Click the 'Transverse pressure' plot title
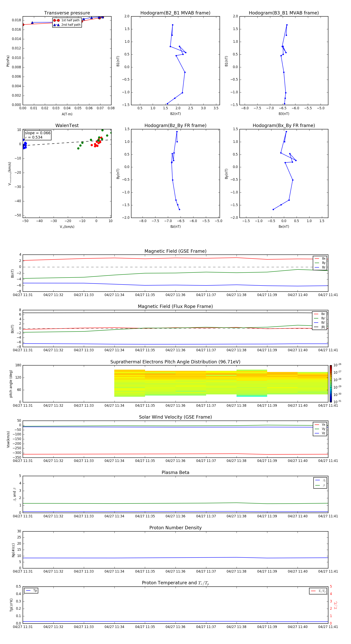The width and height of the screenshot is (351, 644). click(67, 13)
